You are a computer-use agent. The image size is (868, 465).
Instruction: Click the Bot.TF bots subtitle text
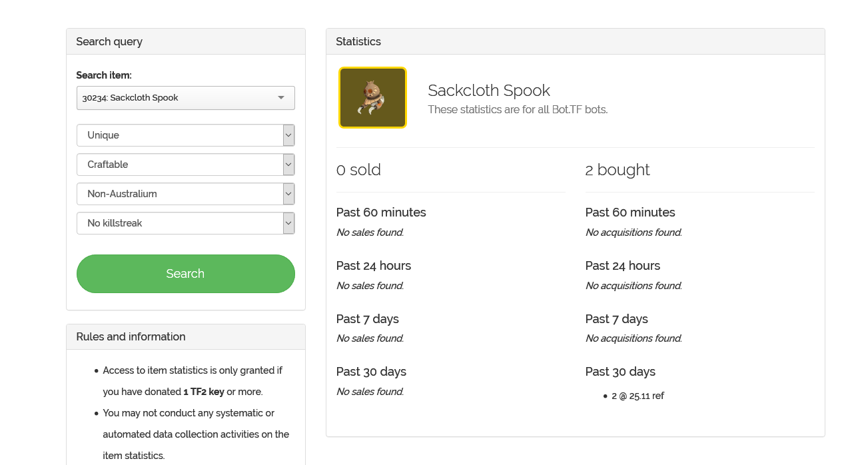pos(517,109)
